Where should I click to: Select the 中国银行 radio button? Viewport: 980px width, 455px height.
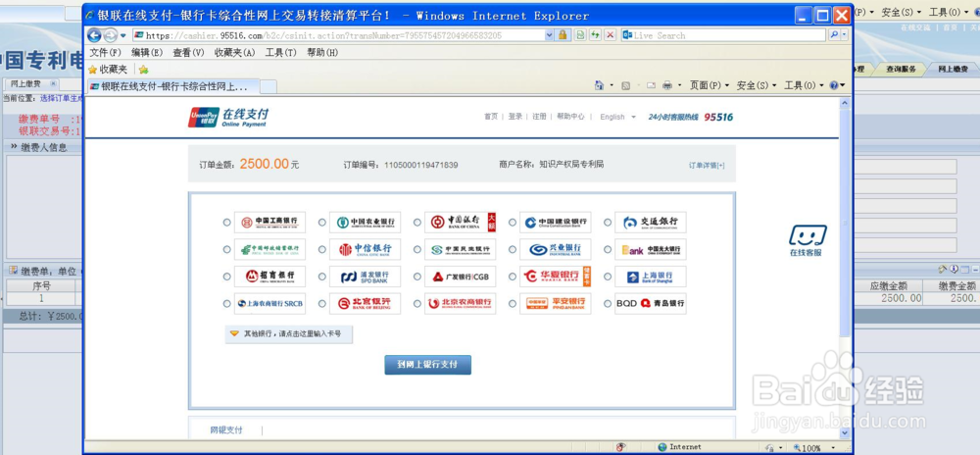point(416,222)
